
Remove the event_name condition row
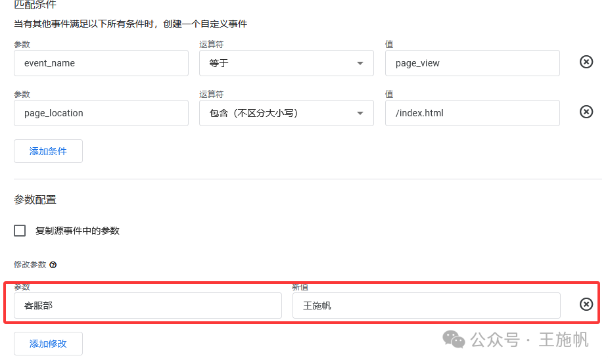pos(586,62)
